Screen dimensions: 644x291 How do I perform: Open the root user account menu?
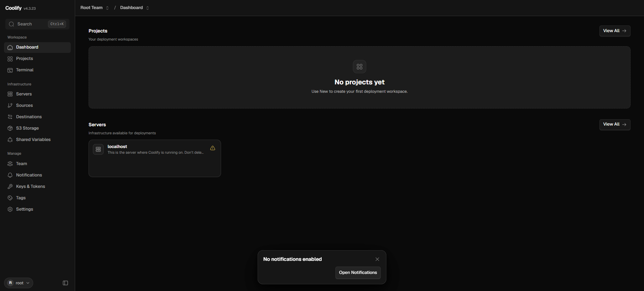pyautogui.click(x=18, y=283)
